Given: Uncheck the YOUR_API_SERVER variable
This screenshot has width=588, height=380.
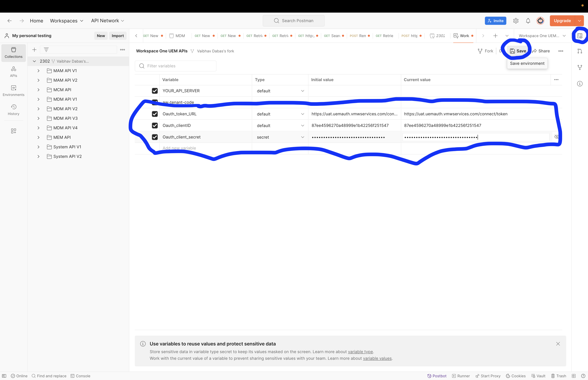Looking at the screenshot, I should click(x=155, y=91).
